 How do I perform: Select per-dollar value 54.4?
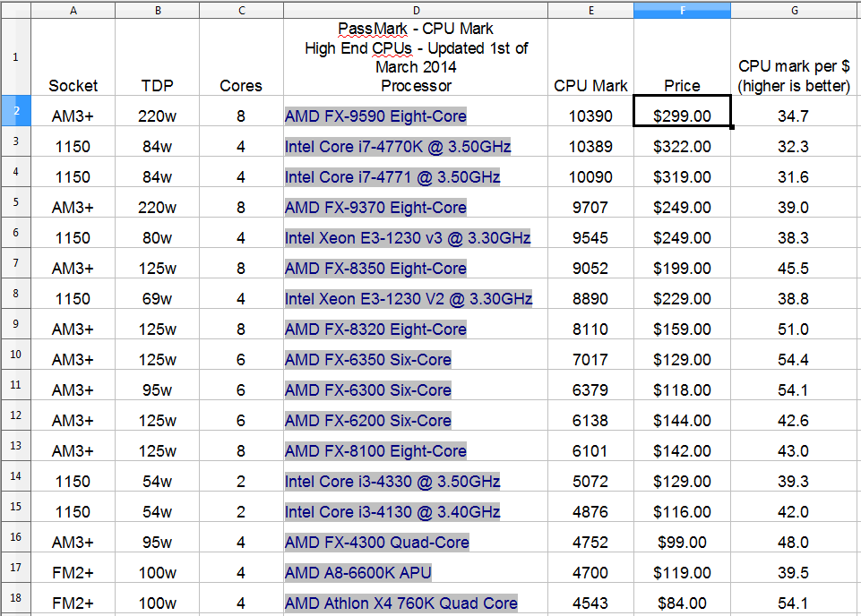click(x=795, y=355)
